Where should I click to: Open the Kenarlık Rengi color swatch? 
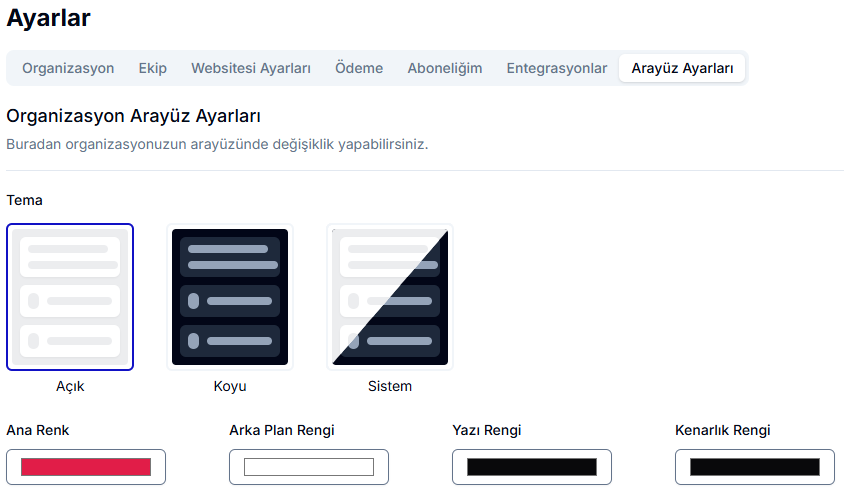(x=755, y=467)
